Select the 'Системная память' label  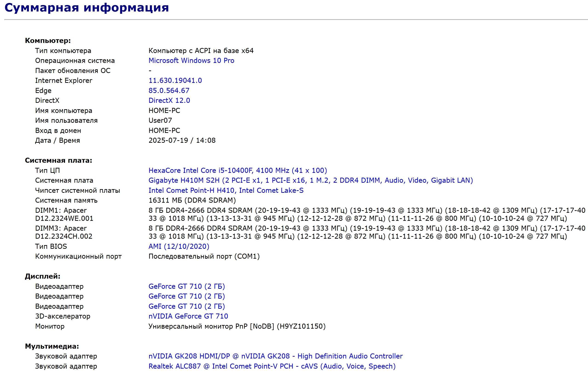point(66,200)
